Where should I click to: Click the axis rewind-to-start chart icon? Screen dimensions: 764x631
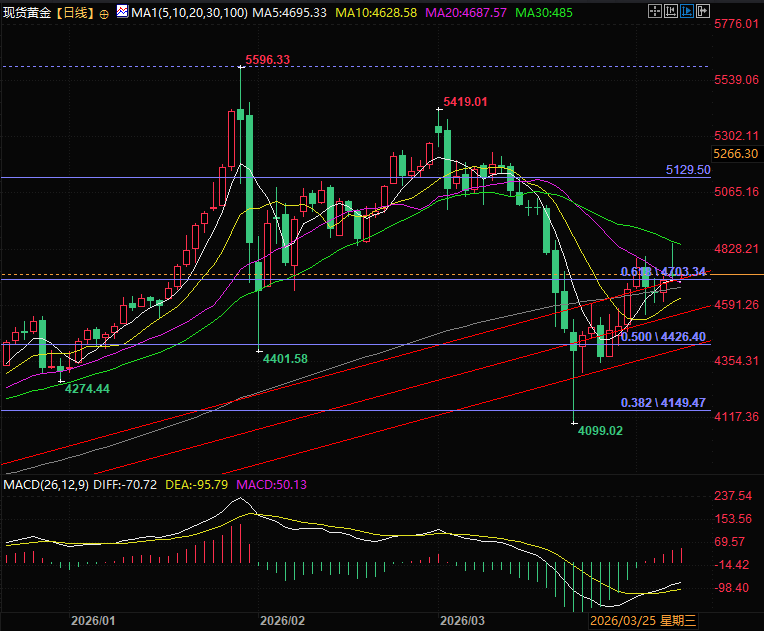point(671,11)
